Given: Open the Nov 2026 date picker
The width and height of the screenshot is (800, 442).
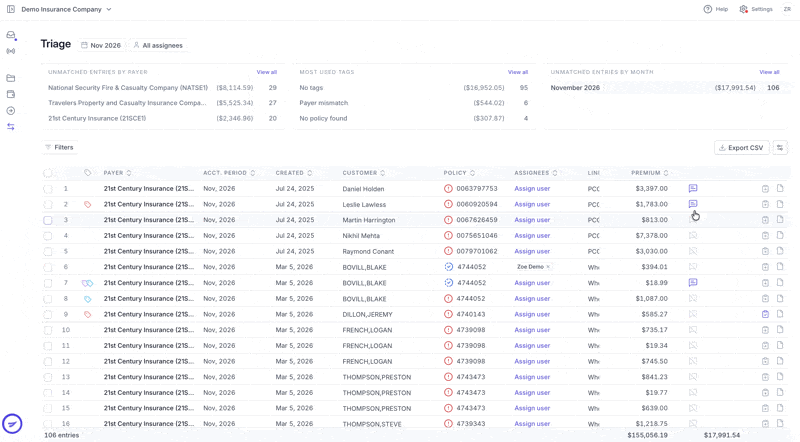Looking at the screenshot, I should (101, 45).
